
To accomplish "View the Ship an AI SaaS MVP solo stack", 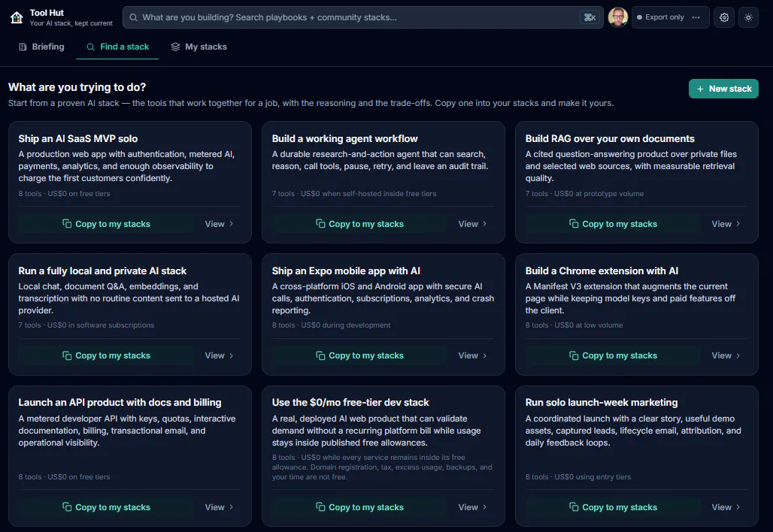I will [x=219, y=224].
